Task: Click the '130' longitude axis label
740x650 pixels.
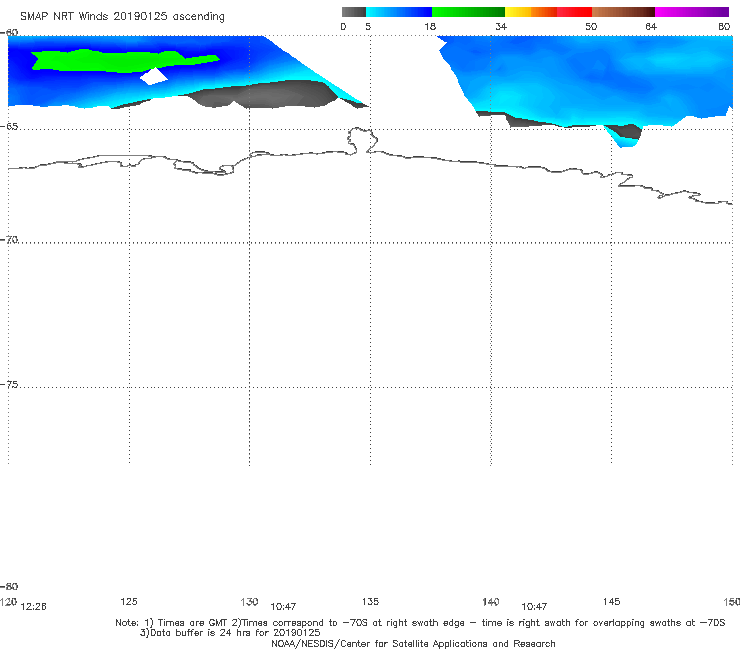Action: point(249,602)
